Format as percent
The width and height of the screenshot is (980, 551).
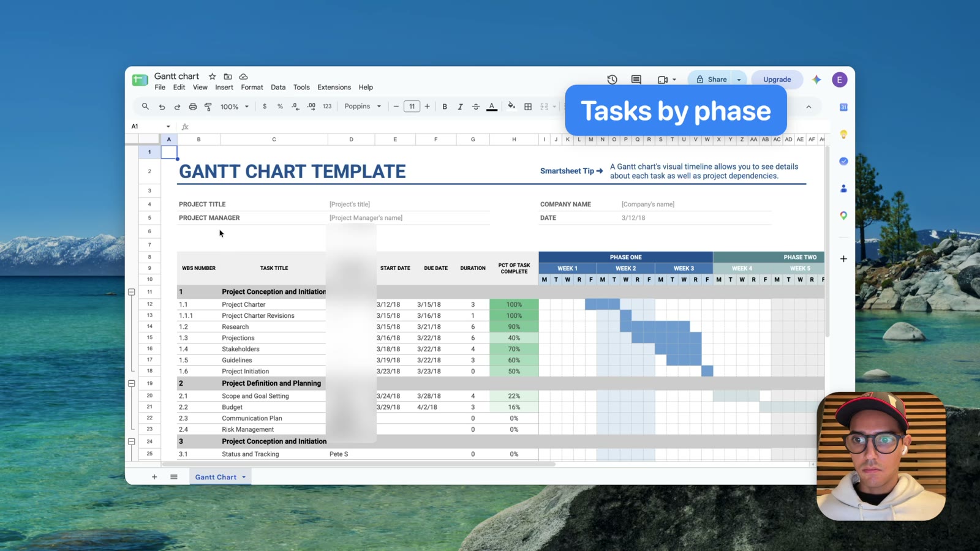(280, 107)
